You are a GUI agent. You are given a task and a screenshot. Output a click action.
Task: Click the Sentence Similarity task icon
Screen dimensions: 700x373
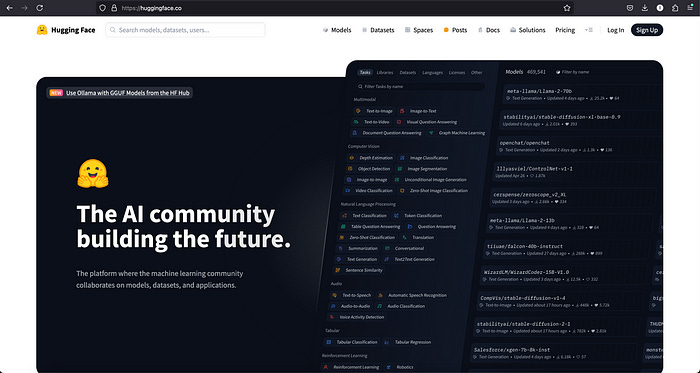click(x=338, y=270)
